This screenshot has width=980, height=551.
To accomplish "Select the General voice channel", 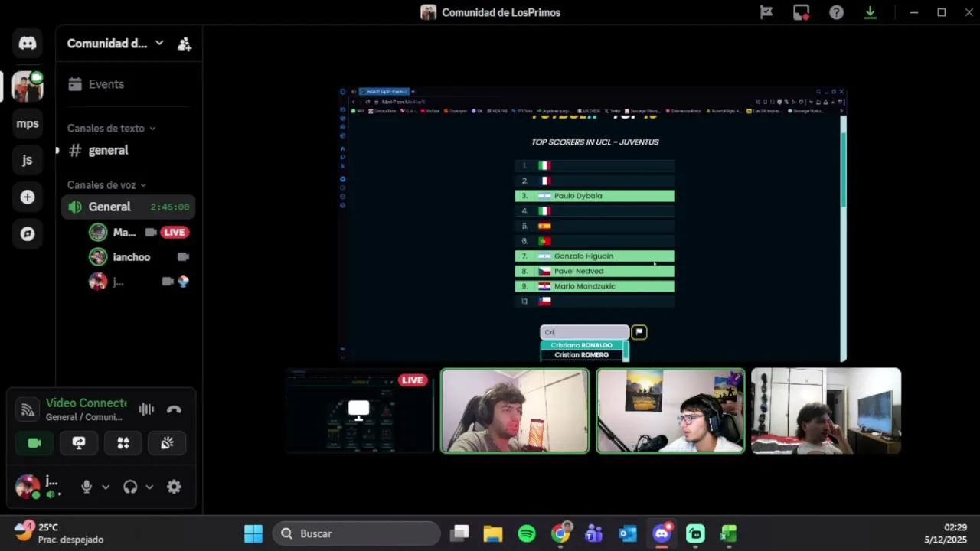I will [x=129, y=207].
